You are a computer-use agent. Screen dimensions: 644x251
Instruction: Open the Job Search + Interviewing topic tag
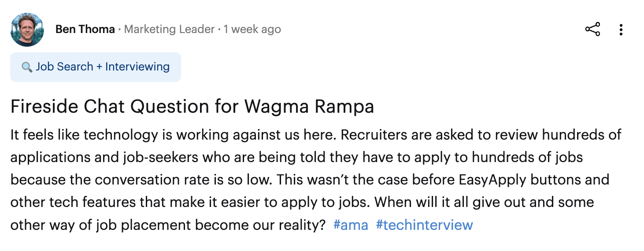(96, 67)
